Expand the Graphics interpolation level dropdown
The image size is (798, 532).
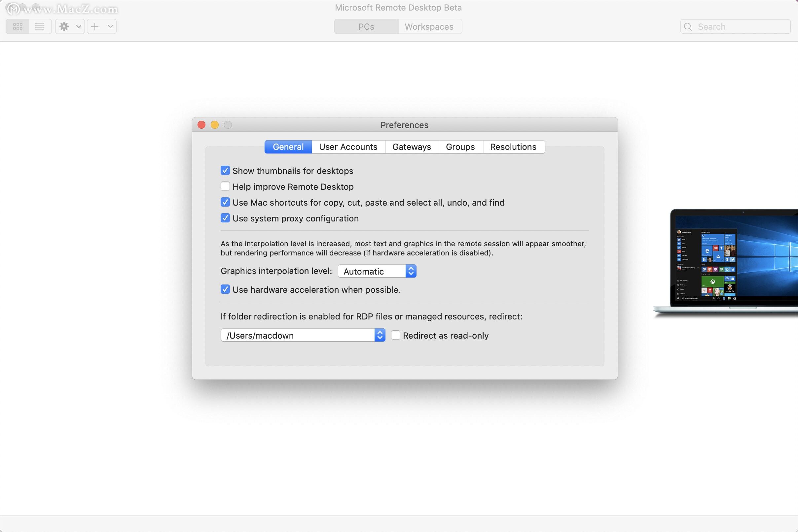point(377,271)
